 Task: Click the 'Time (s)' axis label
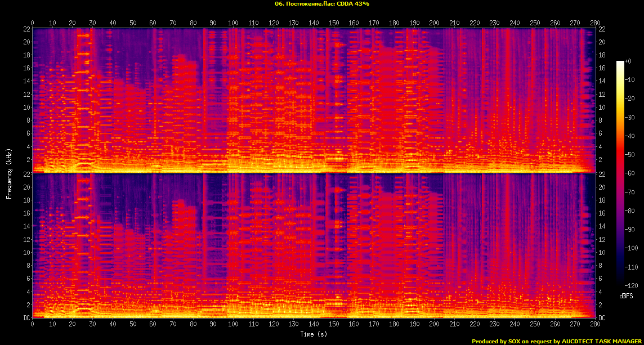314,335
